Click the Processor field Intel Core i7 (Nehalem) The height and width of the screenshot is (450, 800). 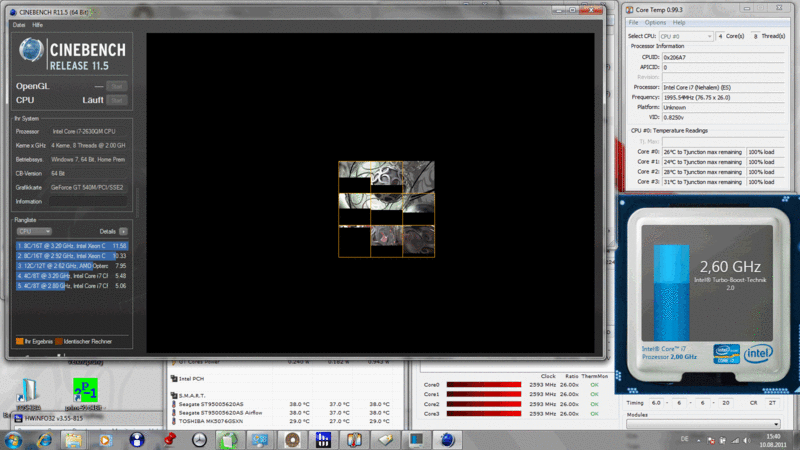(723, 88)
